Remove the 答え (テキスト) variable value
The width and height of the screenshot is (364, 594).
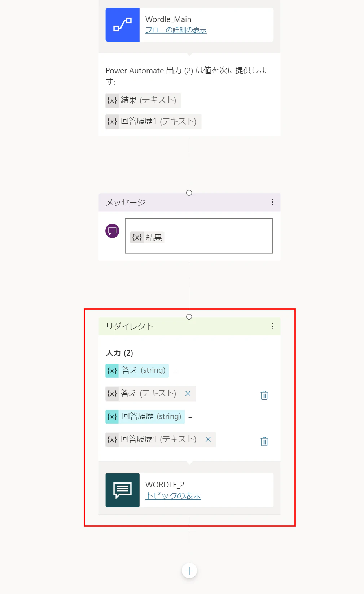188,394
